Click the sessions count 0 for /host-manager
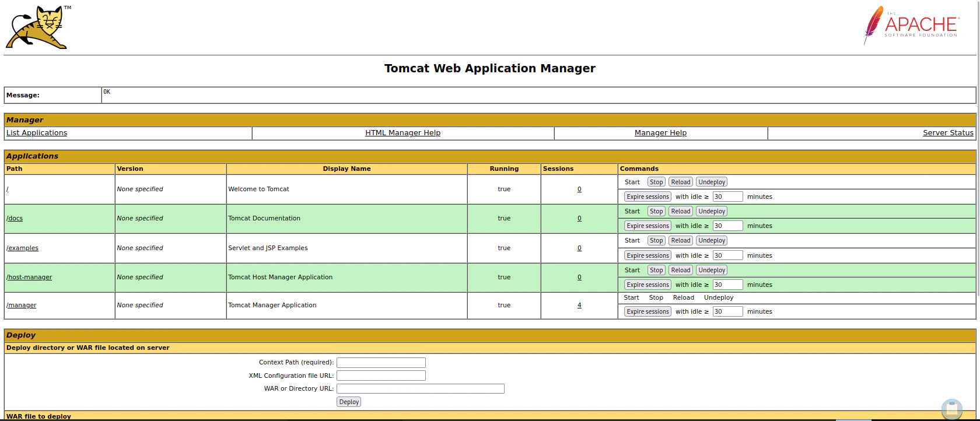The width and height of the screenshot is (980, 421). tap(579, 278)
